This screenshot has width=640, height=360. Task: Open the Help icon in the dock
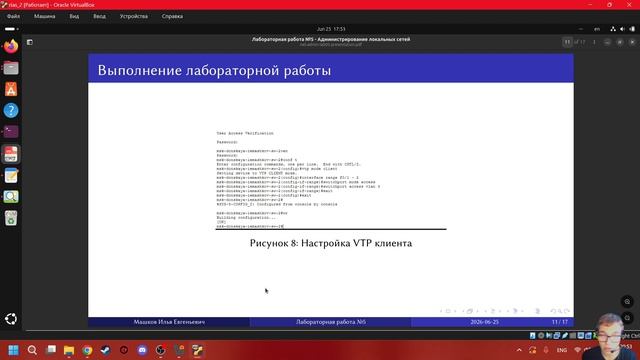point(11,110)
